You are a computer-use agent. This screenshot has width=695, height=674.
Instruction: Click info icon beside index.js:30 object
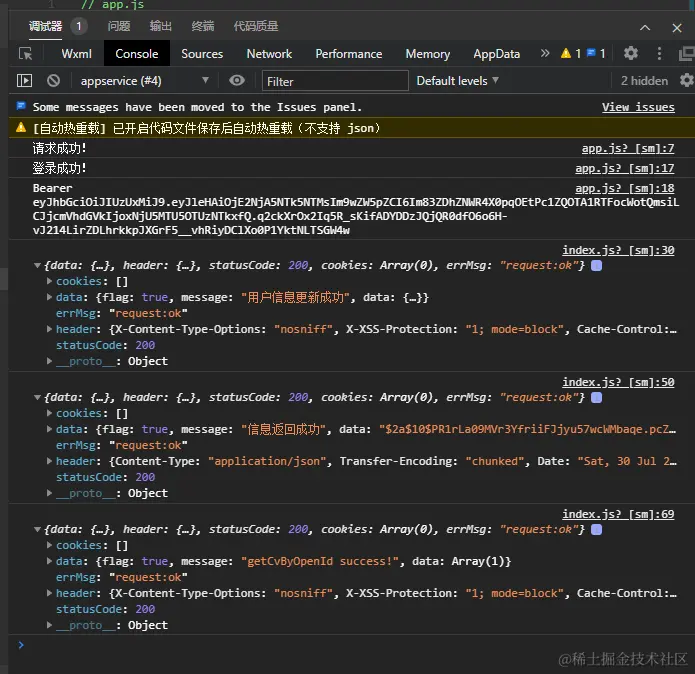click(x=597, y=265)
